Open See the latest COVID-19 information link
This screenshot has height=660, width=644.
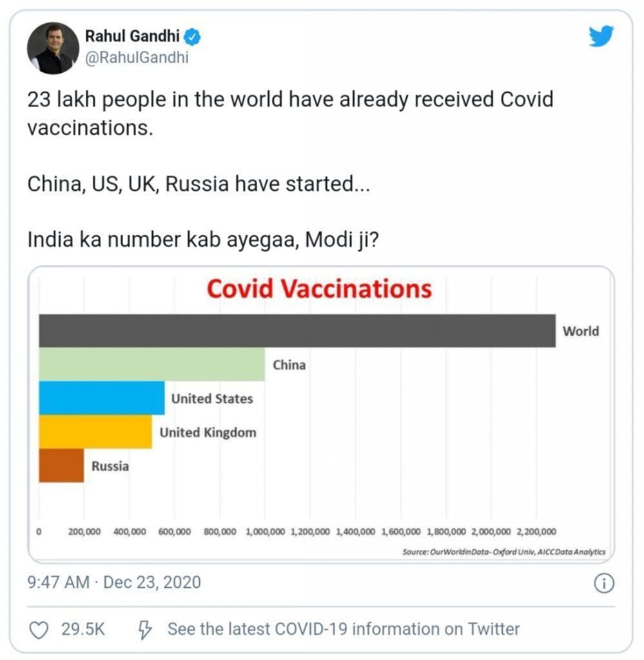pos(343,629)
